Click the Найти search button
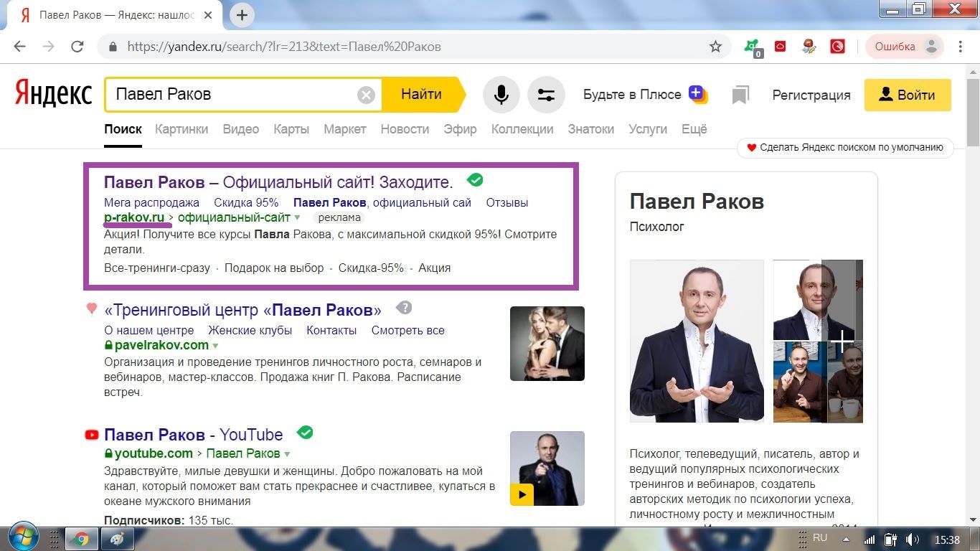This screenshot has height=551, width=980. pos(422,95)
